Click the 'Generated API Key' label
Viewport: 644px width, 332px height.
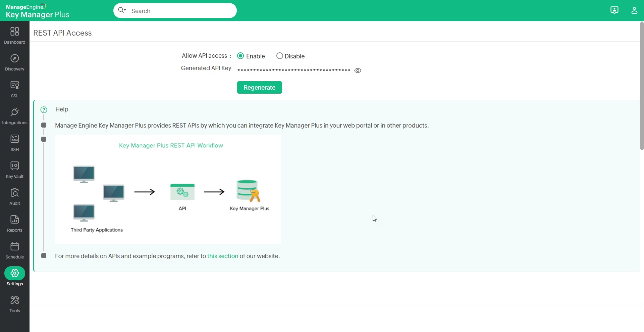click(206, 68)
